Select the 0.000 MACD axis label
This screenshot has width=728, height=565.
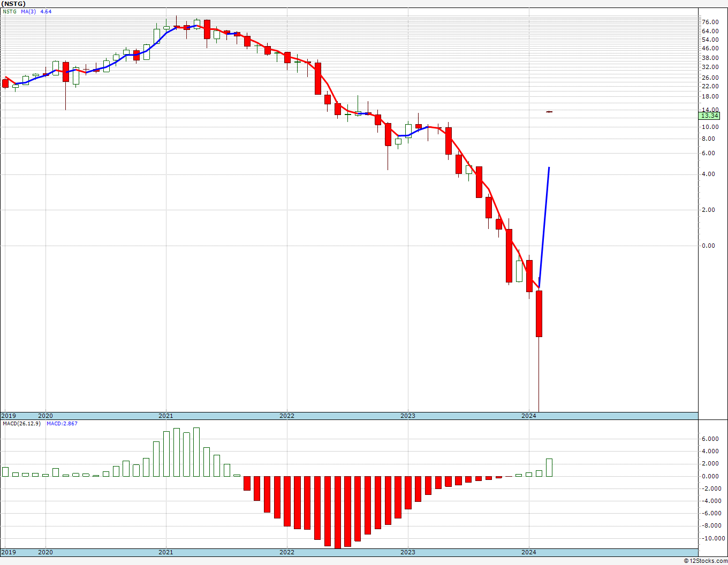tap(710, 476)
